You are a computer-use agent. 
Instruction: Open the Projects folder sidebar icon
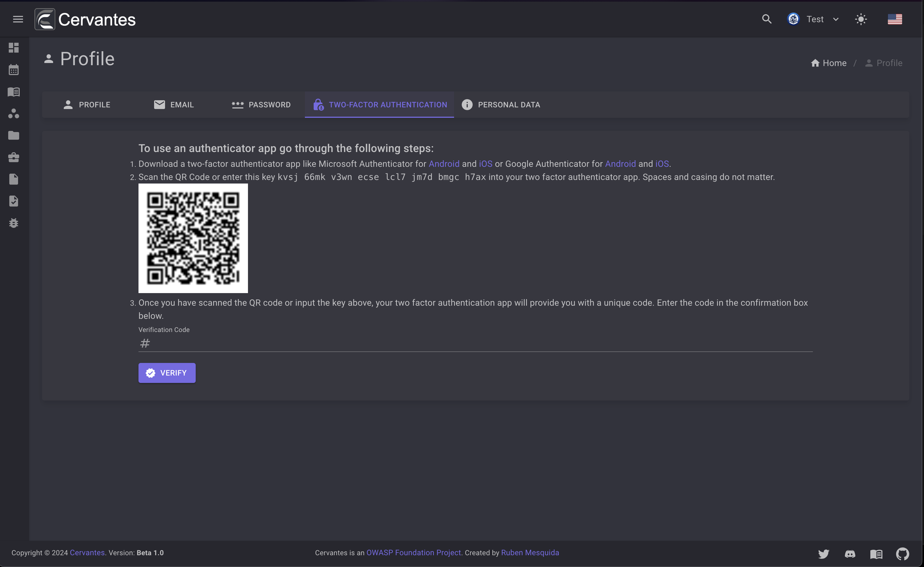click(x=14, y=136)
